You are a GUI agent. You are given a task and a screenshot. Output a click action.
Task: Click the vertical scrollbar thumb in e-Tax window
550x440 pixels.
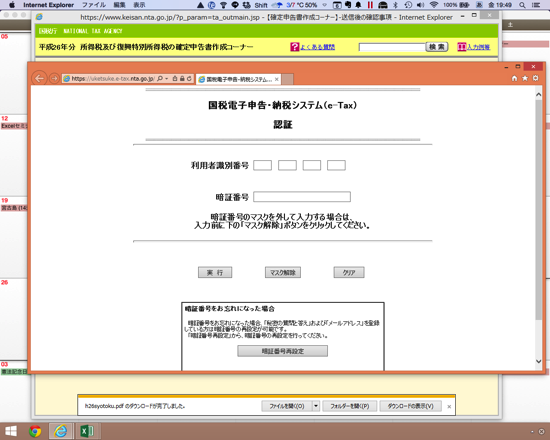[x=538, y=210]
